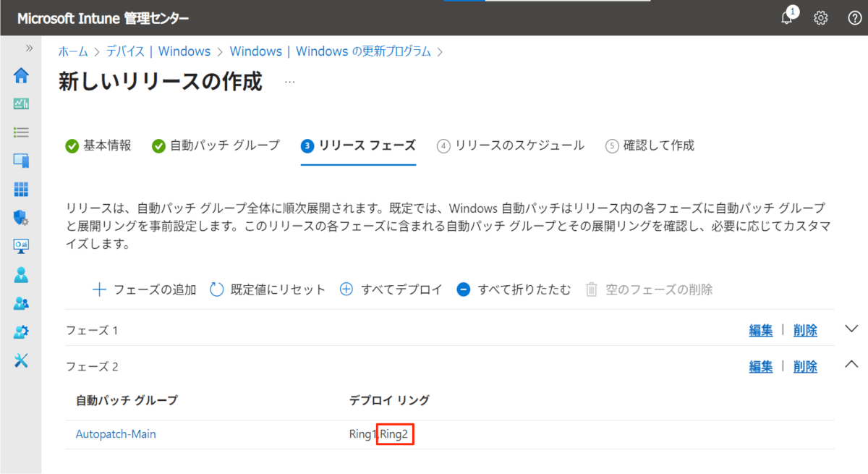Expand フェーズ 1 with its chevron
This screenshot has height=474, width=868.
click(x=851, y=329)
